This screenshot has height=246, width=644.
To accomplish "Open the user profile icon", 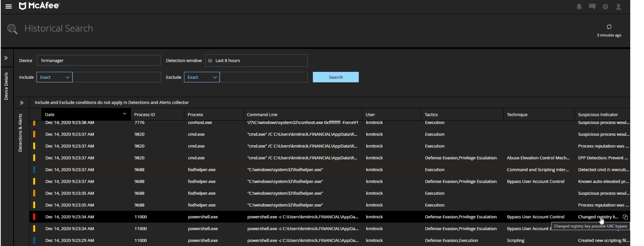I will (x=618, y=6).
